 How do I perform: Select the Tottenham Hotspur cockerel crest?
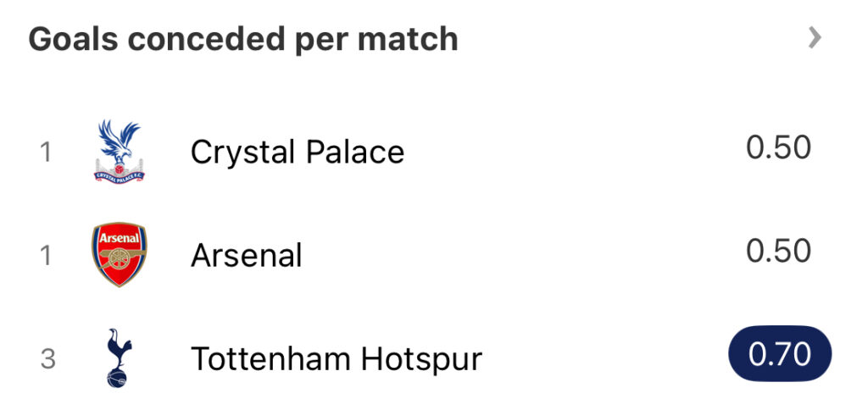119,358
